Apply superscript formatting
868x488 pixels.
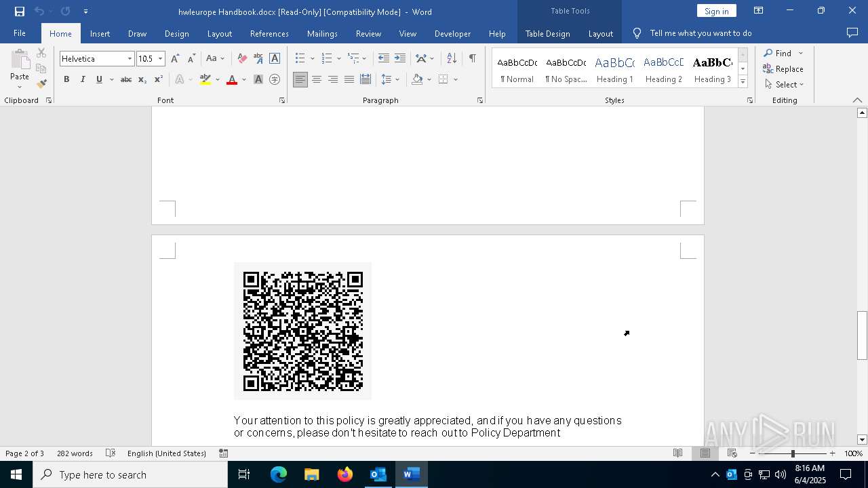pyautogui.click(x=158, y=79)
